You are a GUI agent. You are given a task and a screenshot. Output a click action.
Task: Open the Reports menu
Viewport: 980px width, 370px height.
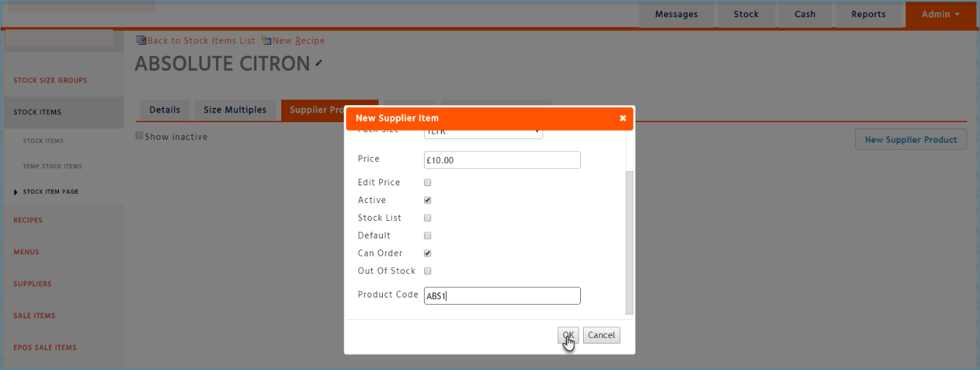tap(869, 14)
